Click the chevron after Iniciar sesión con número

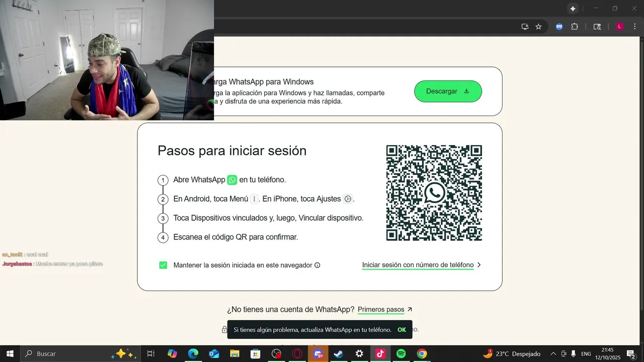click(x=479, y=265)
